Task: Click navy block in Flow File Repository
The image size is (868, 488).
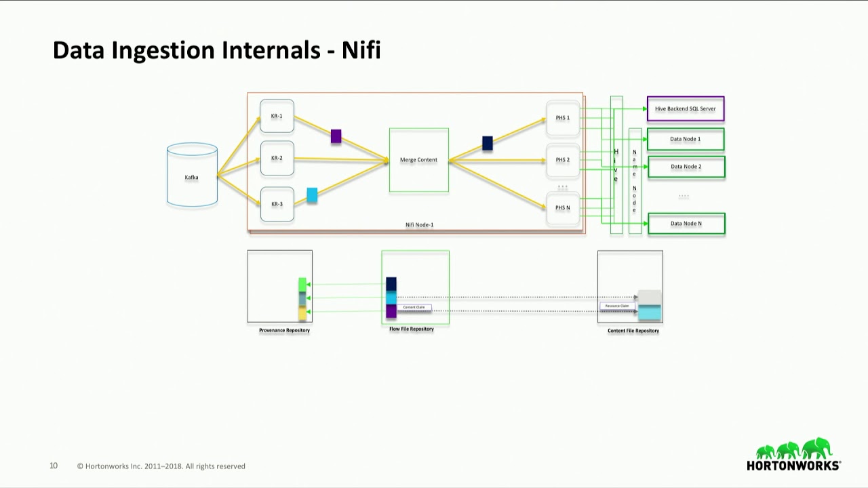Action: 391,284
